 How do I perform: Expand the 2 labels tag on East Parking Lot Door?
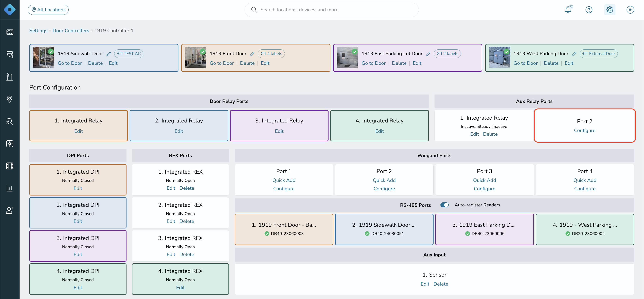447,53
